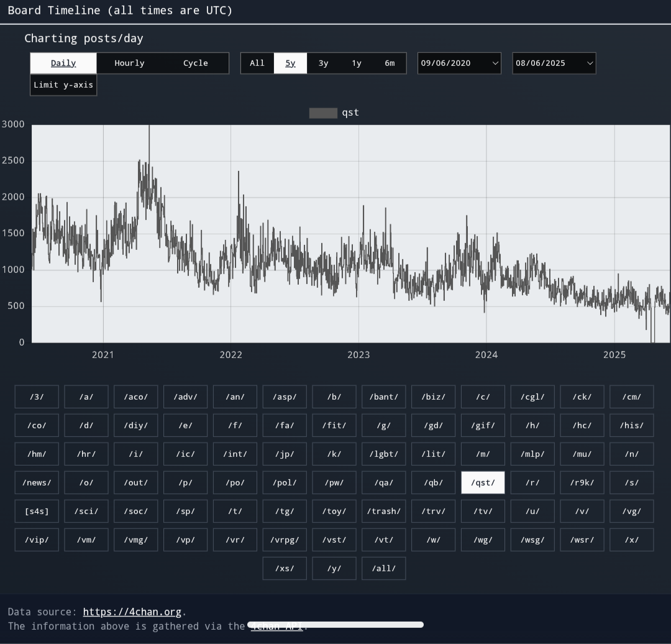
Task: Select the /3/ board
Action: 37,397
